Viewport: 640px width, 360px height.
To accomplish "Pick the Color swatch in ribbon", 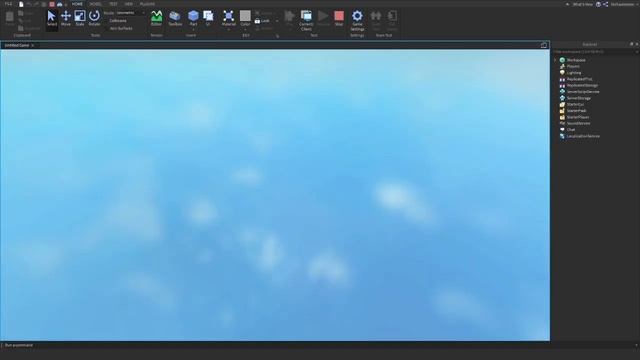I will [x=245, y=16].
